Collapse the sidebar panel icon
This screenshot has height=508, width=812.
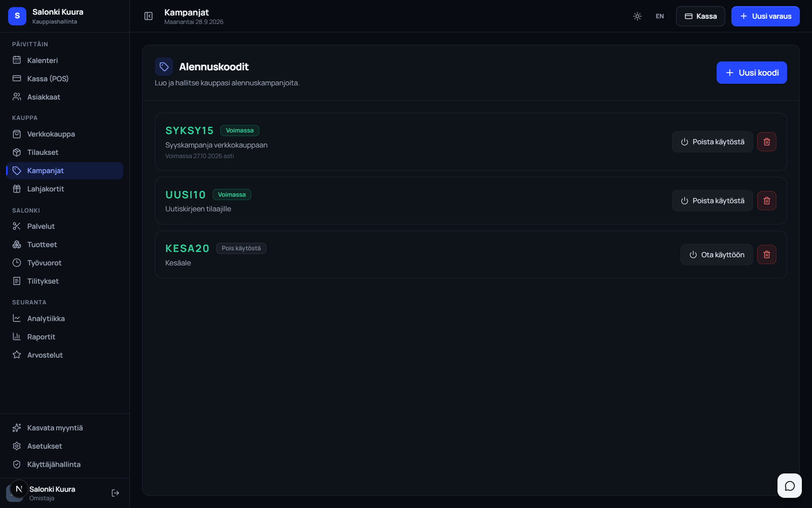pos(148,16)
